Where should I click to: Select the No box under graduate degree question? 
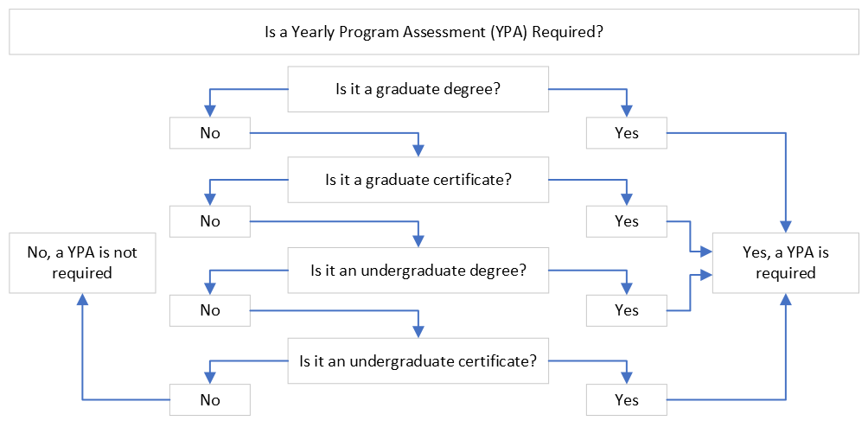pyautogui.click(x=210, y=134)
